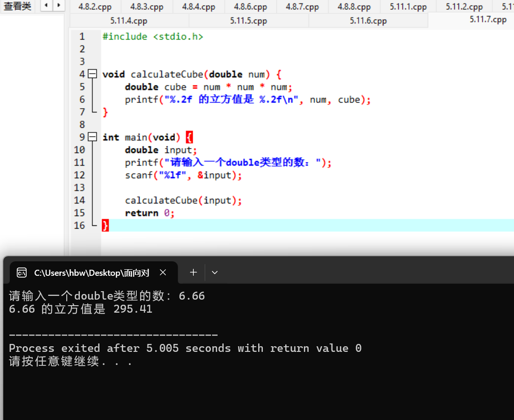The width and height of the screenshot is (514, 420).
Task: Select the 4.8.4.cpp tab
Action: coord(199,7)
